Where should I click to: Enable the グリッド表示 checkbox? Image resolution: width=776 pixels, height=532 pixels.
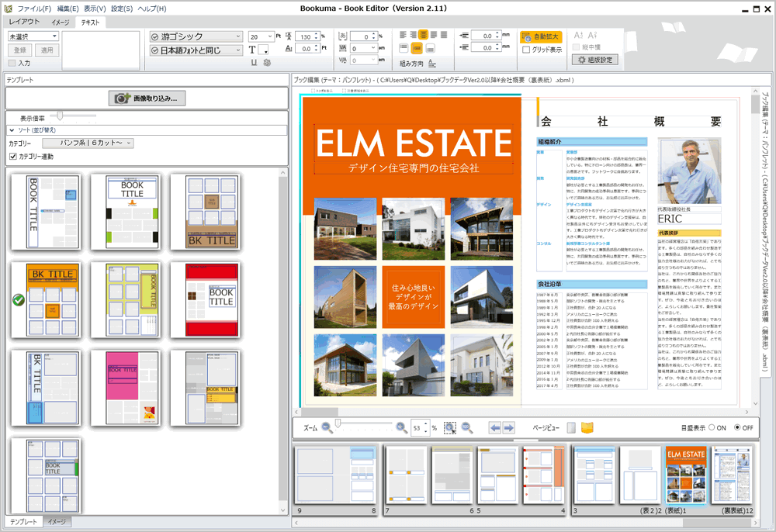(527, 50)
